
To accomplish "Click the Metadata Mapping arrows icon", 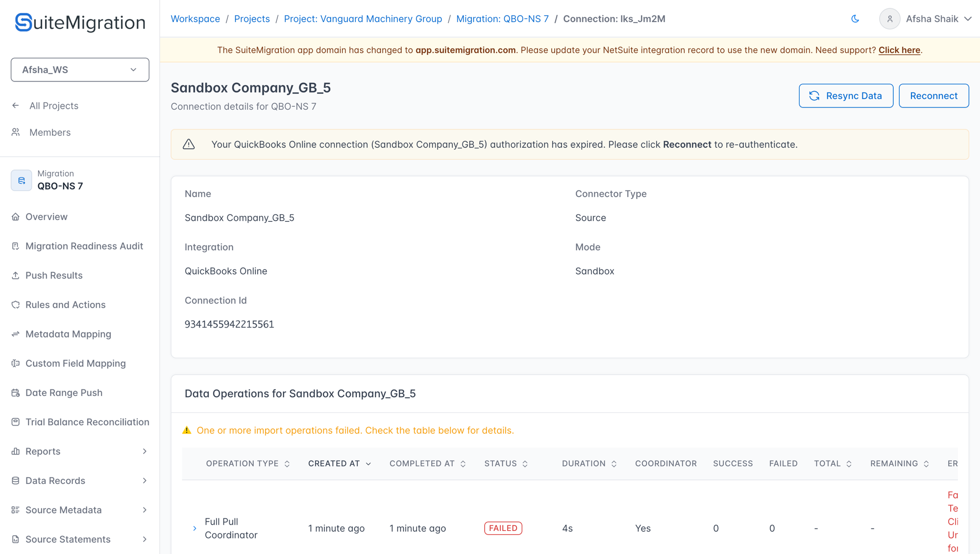I will (16, 334).
